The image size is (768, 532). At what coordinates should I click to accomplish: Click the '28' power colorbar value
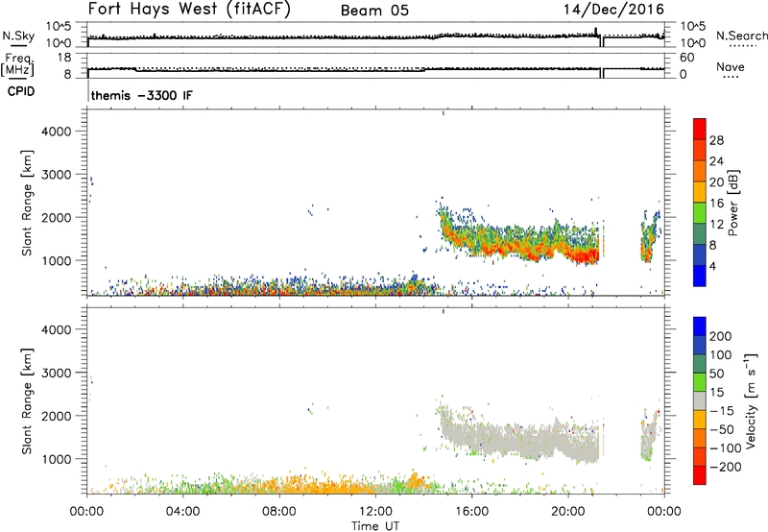pos(716,140)
